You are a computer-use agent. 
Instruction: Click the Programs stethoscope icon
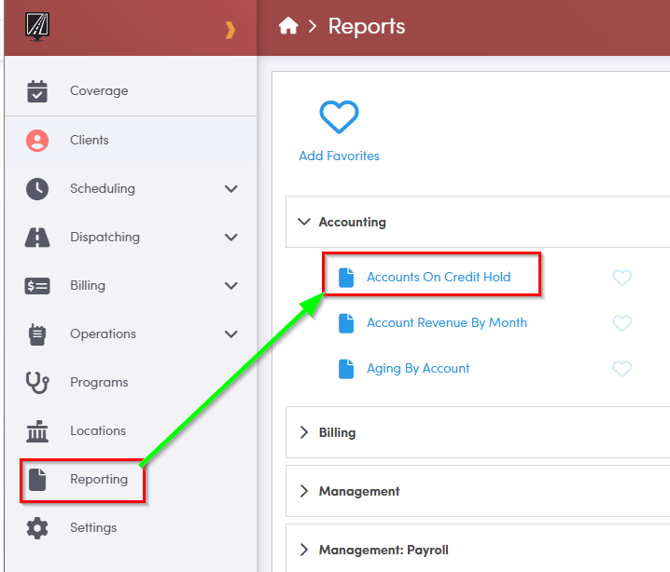[37, 382]
